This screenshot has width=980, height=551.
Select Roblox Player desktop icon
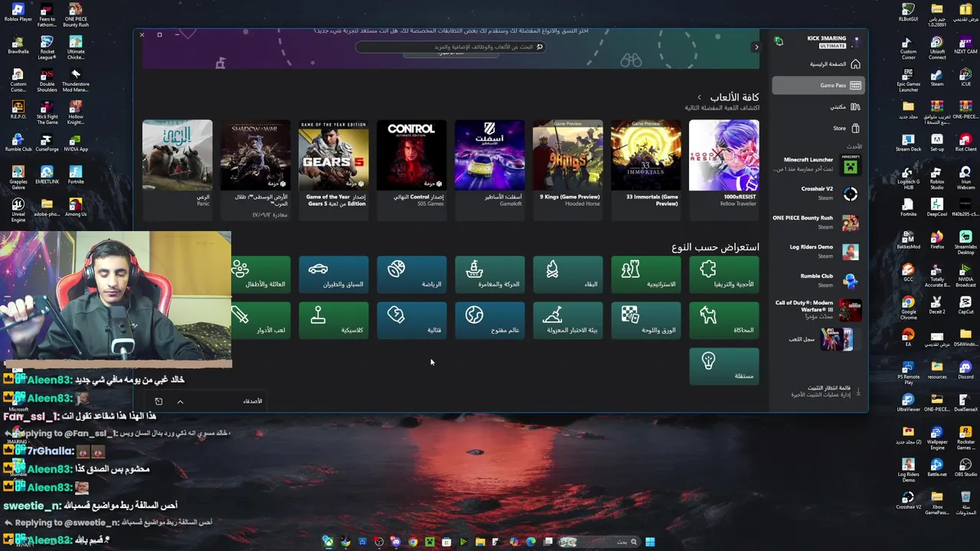18,13
